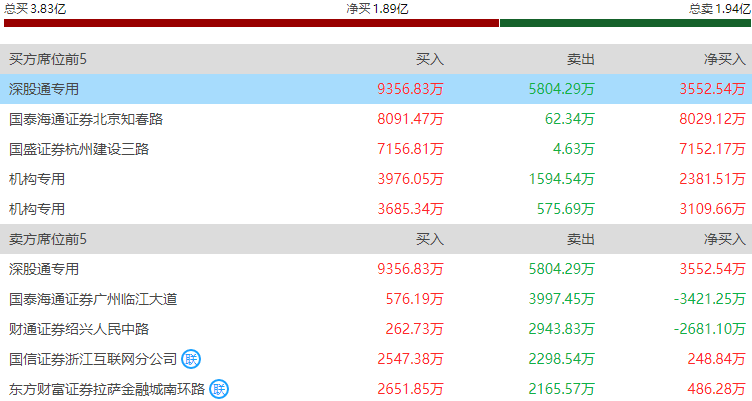Click the first 机构专用 buyer row
752x401 pixels.
point(376,179)
